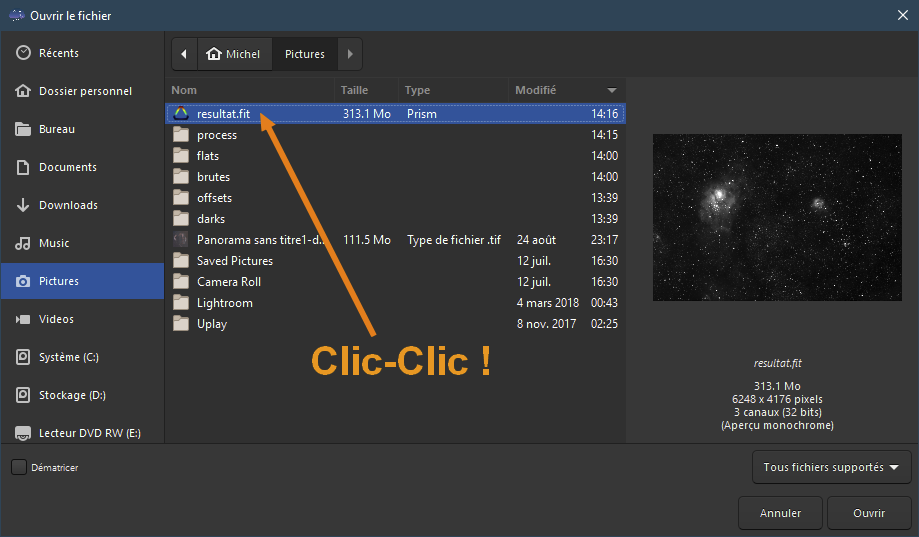Select the Saved Pictures folder name
The height and width of the screenshot is (537, 919).
click(234, 261)
